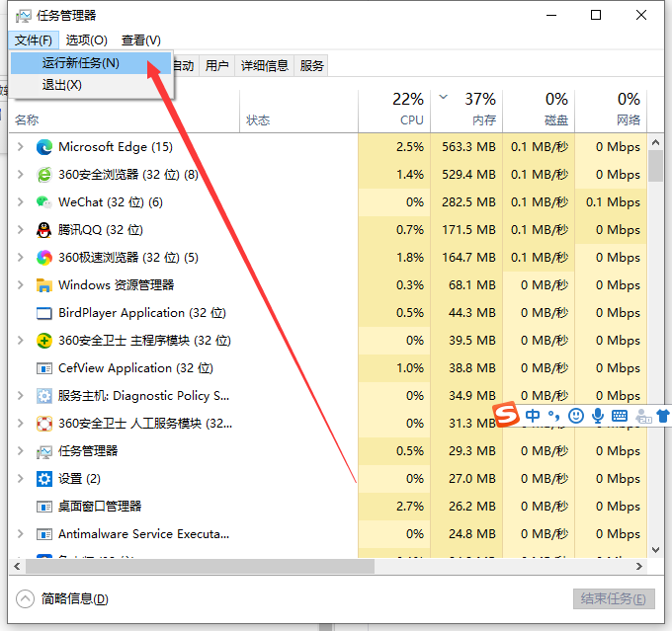
Task: Click the Windows 资源管理器 folder icon
Action: [x=43, y=285]
